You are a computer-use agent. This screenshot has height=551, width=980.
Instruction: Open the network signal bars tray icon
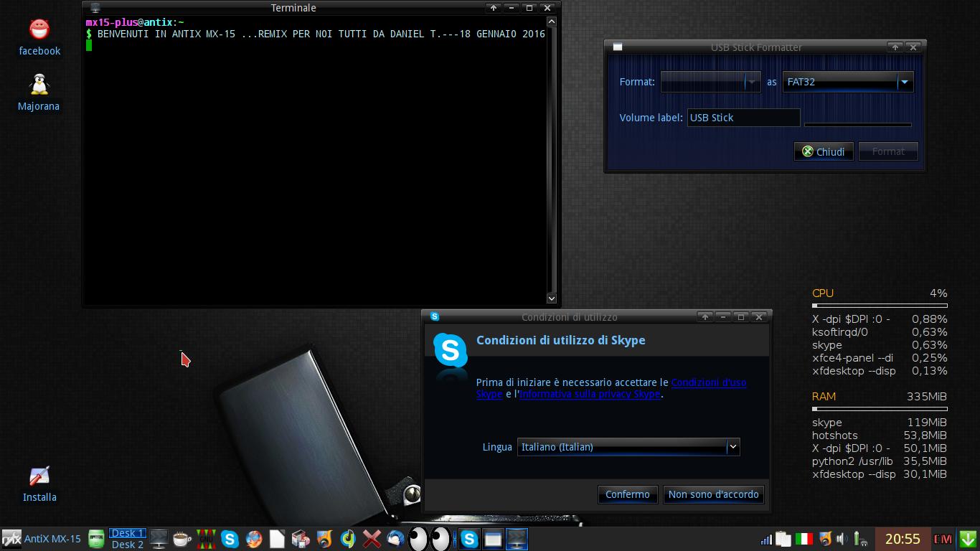coord(766,539)
